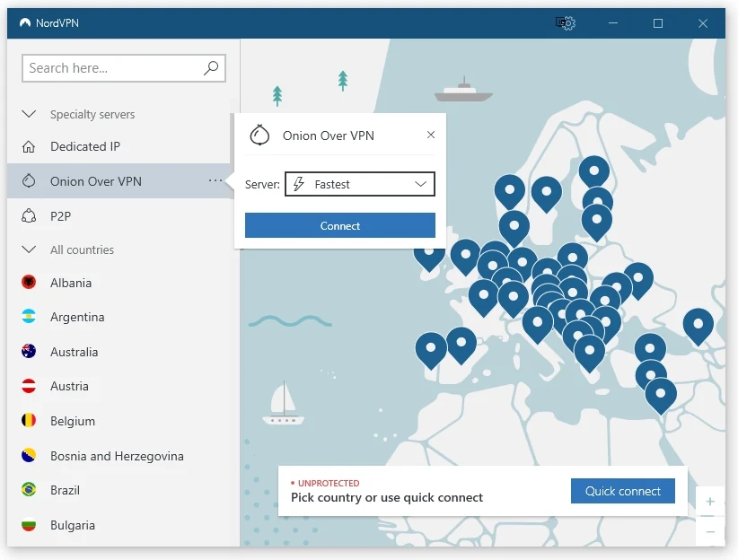This screenshot has height=560, width=738.
Task: Maximize the NordVPN window
Action: pyautogui.click(x=658, y=22)
